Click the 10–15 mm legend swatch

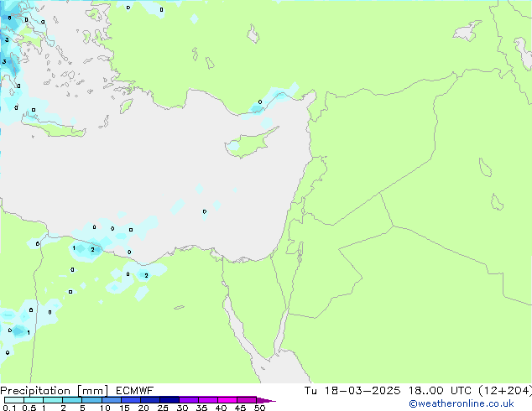click(111, 400)
